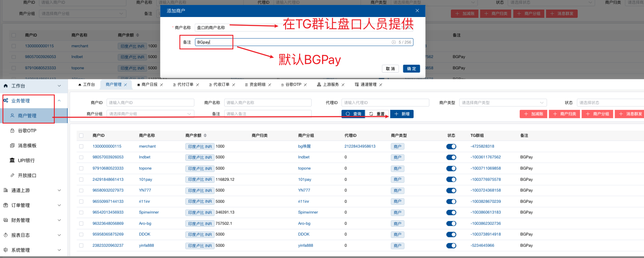Click the 谷歌OTP lock icon in sidebar
Viewport: 644px width, 258px height.
(x=12, y=131)
